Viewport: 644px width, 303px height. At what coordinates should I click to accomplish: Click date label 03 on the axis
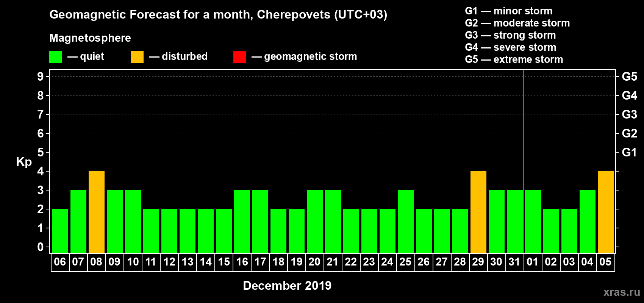[569, 262]
